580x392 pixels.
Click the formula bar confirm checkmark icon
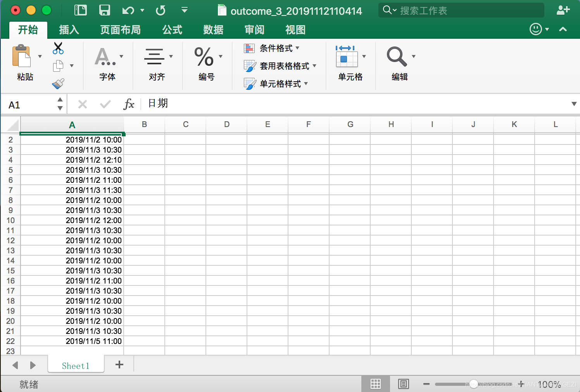105,104
